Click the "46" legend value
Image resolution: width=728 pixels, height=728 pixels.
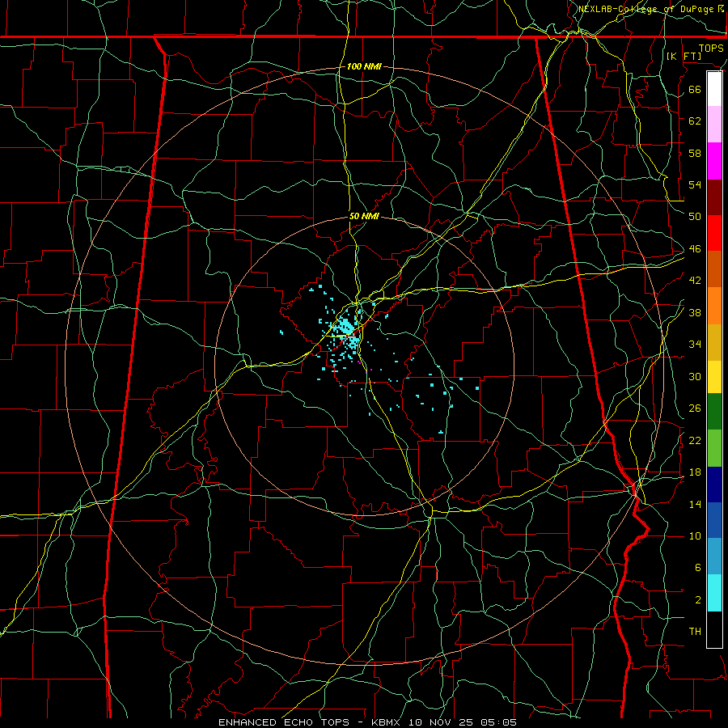pos(695,249)
